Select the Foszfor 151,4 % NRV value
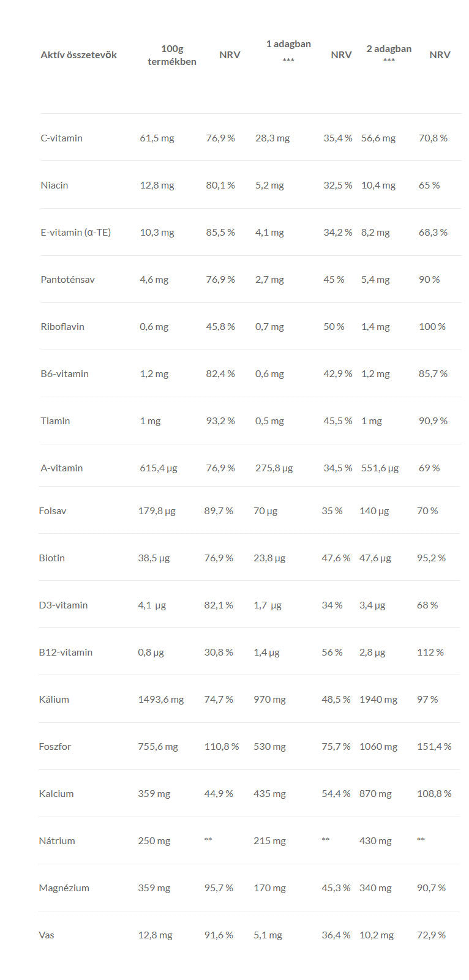Screen dimensions: 469x980 coord(434,746)
